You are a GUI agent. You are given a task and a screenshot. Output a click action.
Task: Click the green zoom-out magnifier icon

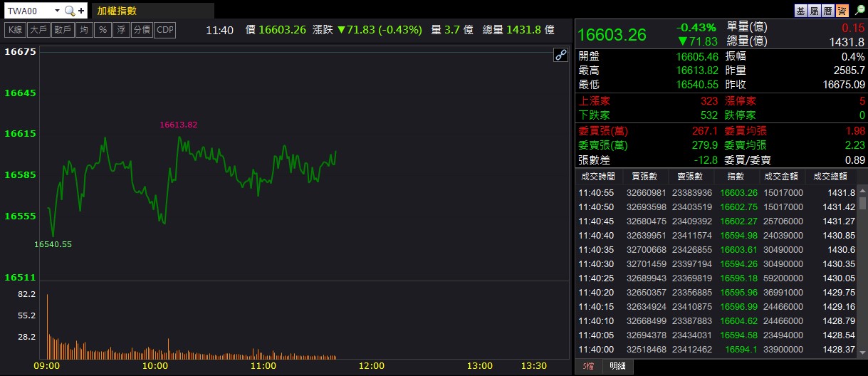[x=859, y=10]
